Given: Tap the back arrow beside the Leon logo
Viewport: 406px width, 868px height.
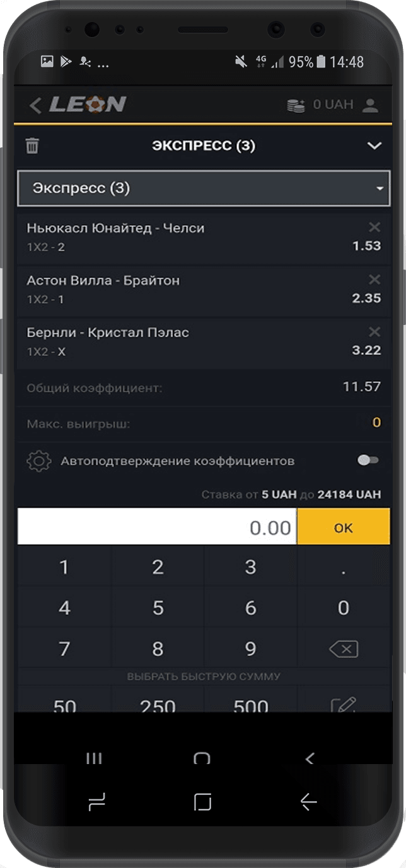Looking at the screenshot, I should [x=35, y=105].
